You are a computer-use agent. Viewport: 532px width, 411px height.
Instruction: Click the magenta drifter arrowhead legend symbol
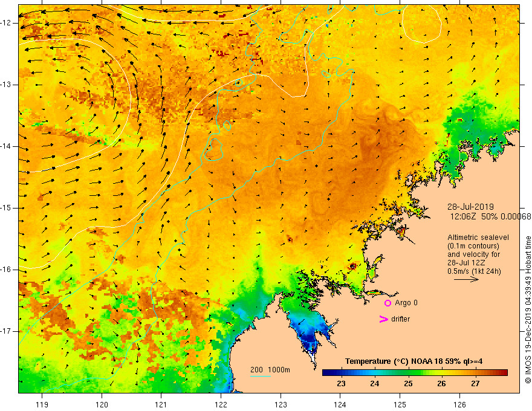[383, 319]
